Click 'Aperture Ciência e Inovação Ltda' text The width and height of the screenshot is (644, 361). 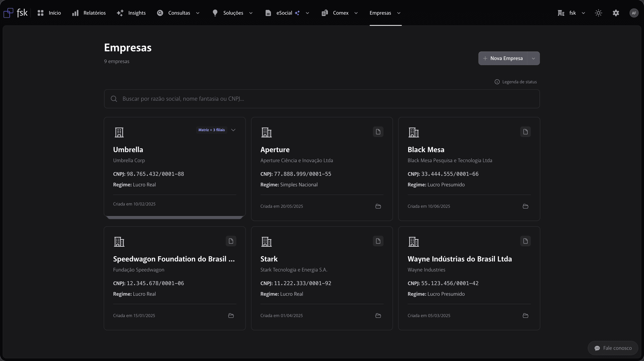tap(297, 160)
